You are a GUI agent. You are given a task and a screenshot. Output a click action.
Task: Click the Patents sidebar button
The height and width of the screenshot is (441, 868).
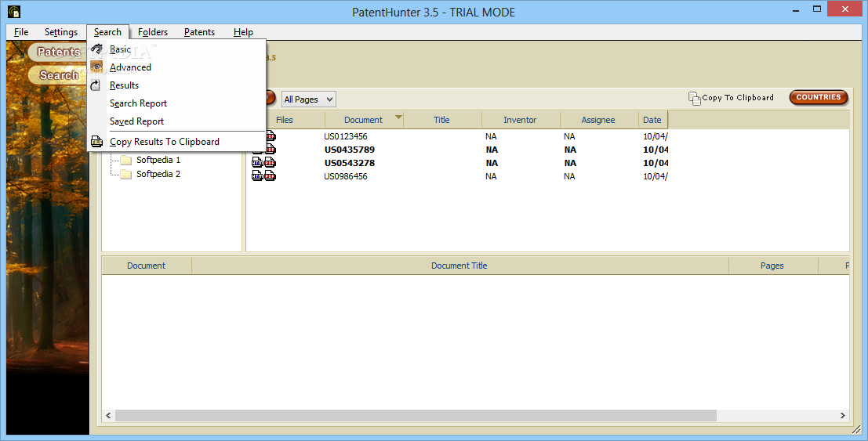pos(57,52)
